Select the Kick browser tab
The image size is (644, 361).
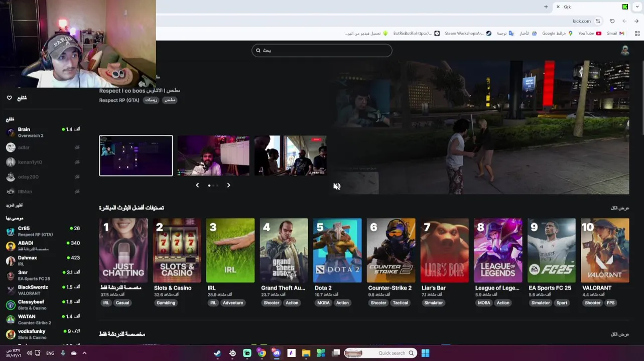tap(592, 7)
